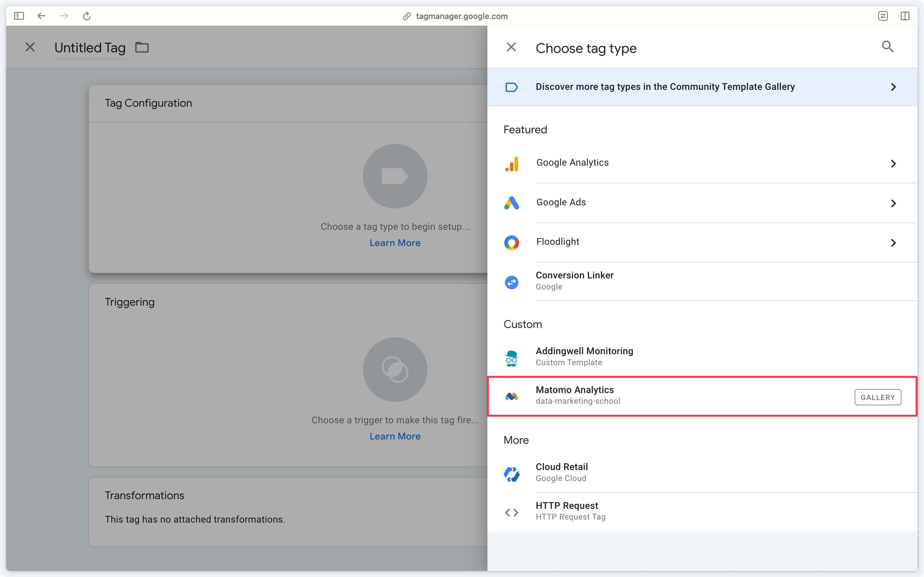Click the Custom section label
The width and height of the screenshot is (924, 577).
[523, 324]
